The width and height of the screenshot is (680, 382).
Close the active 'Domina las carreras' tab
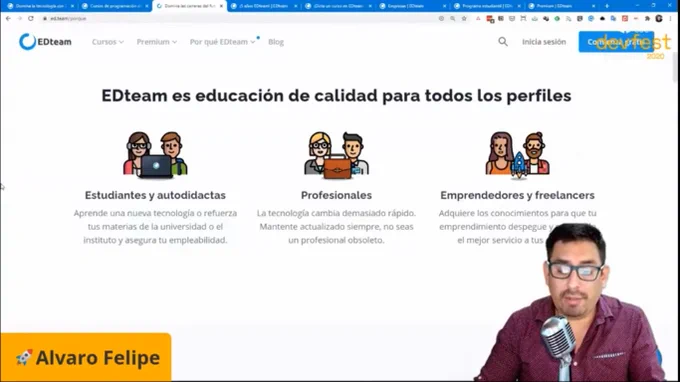pyautogui.click(x=221, y=6)
